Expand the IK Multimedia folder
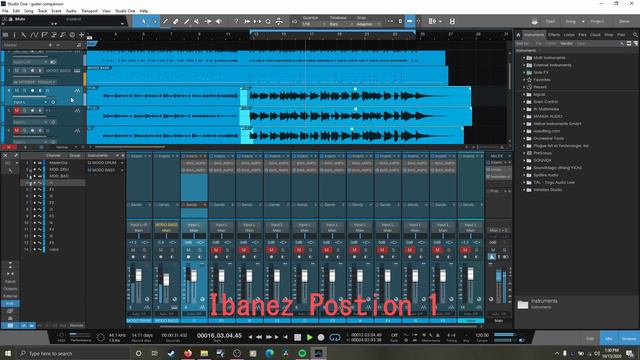 tap(524, 109)
